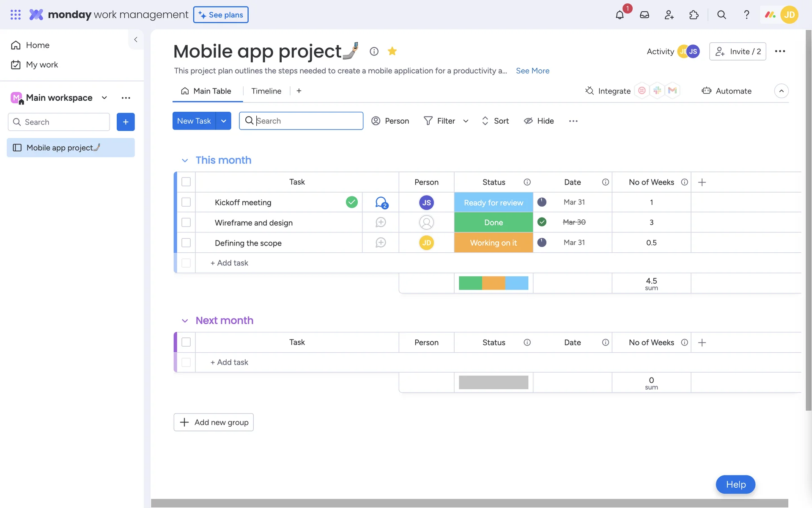
Task: Collapse the This month group
Action: pos(185,160)
